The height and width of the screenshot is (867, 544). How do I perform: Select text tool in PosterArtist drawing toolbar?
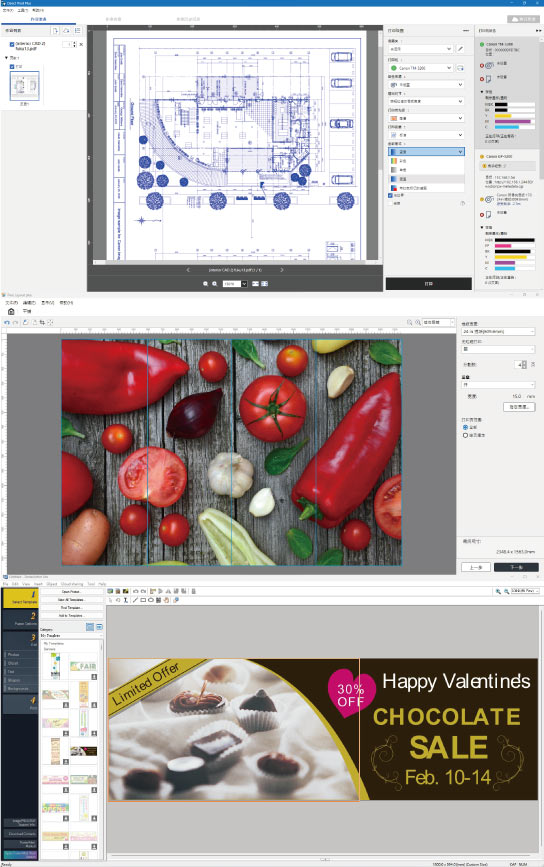pos(125,599)
